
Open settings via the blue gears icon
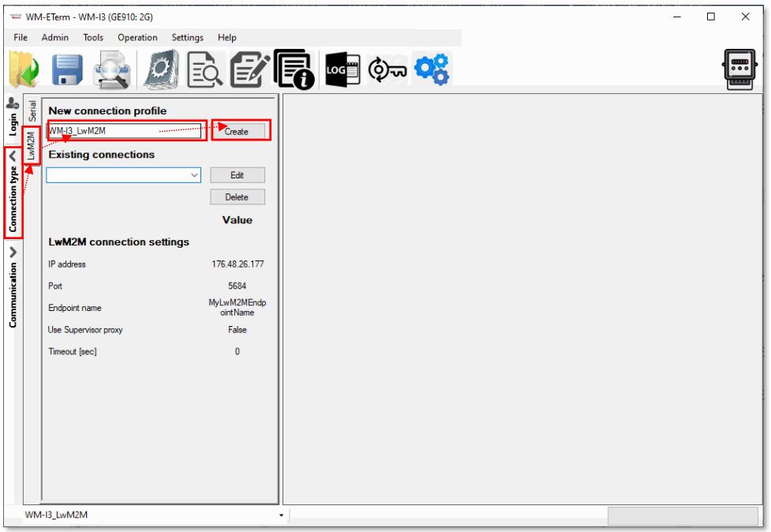(431, 69)
